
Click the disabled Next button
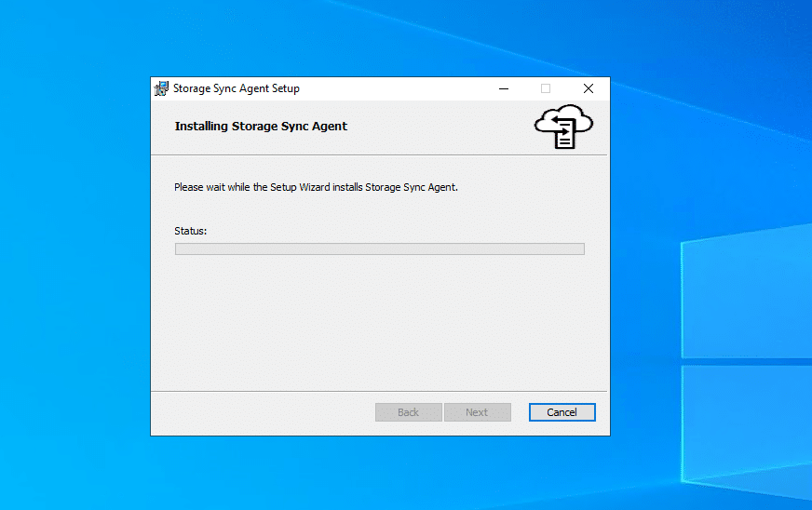477,412
